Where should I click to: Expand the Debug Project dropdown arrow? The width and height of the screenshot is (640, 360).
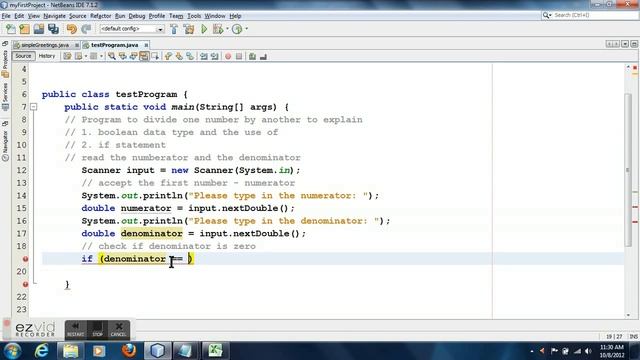tap(227, 29)
